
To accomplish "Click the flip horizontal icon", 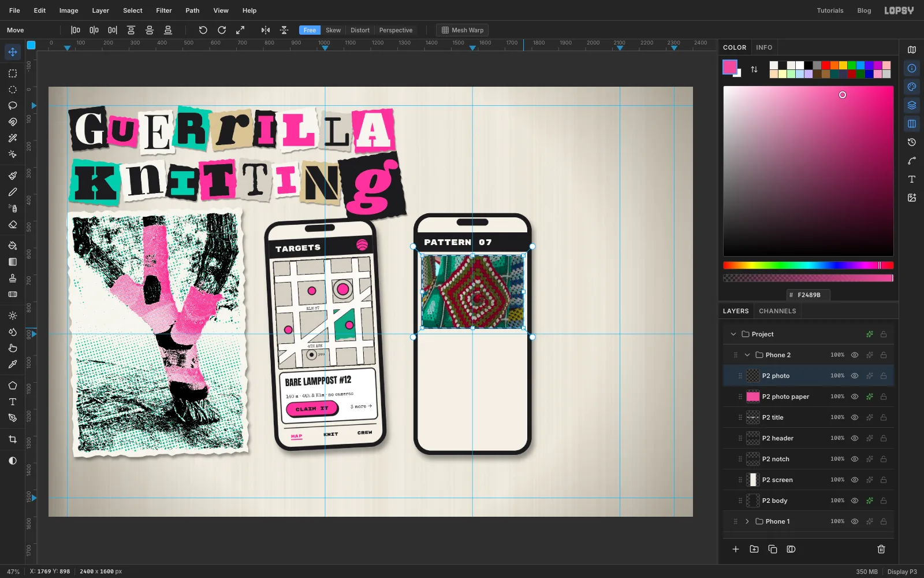I will (266, 30).
